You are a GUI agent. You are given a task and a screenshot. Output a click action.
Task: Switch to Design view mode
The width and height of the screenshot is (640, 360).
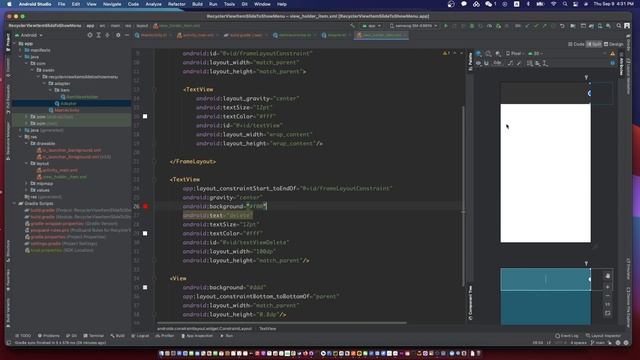(x=613, y=44)
